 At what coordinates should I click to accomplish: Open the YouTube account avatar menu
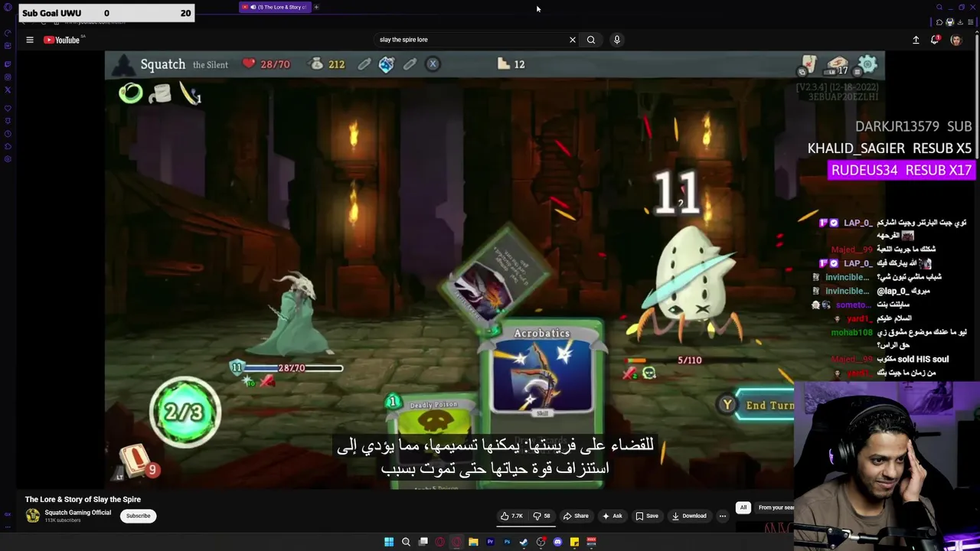coord(955,40)
